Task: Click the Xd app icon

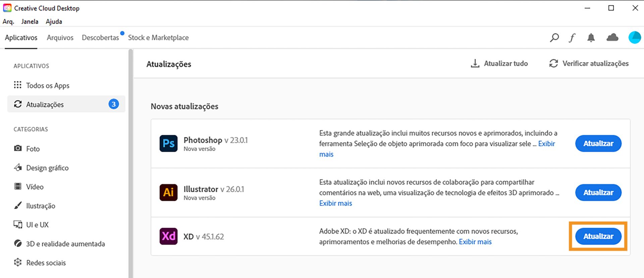Action: [x=168, y=236]
